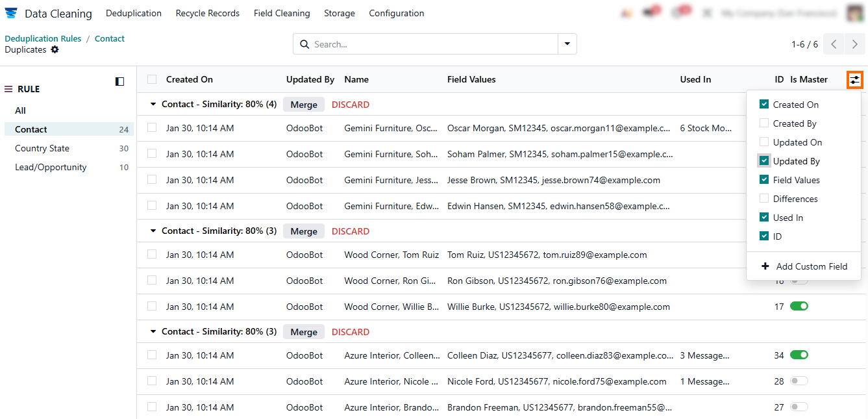Click Merge button for first group
Image resolution: width=868 pixels, height=419 pixels.
click(303, 105)
